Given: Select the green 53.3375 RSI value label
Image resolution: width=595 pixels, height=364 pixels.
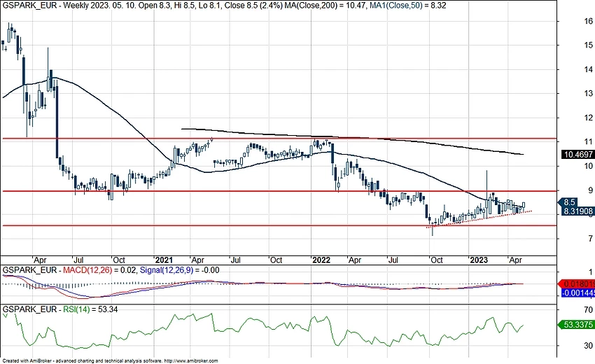Looking at the screenshot, I should point(578,324).
